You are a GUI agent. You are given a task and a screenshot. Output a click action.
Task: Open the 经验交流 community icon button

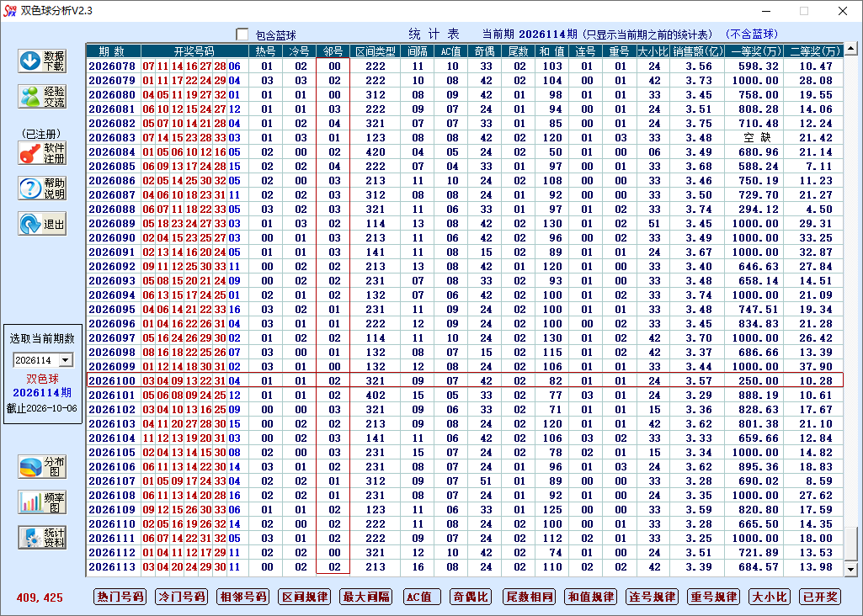42,97
